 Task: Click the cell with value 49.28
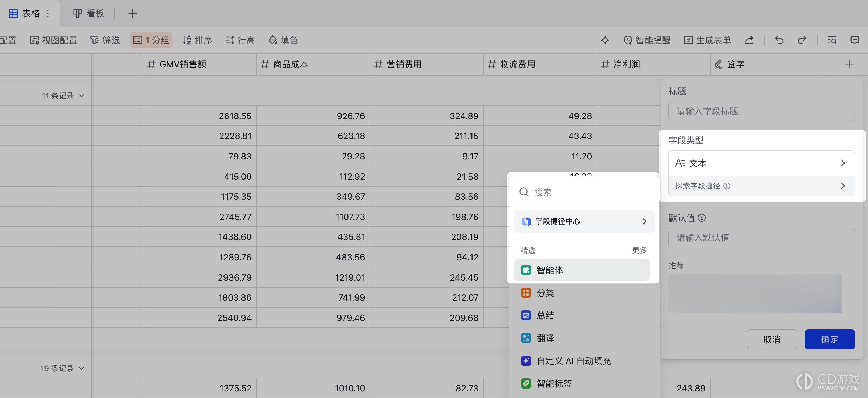(x=540, y=116)
